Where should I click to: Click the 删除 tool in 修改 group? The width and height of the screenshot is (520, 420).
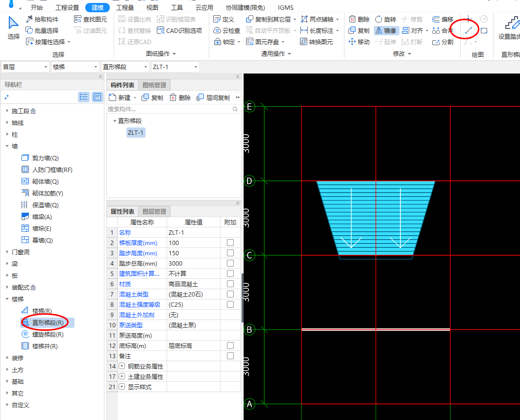(x=359, y=19)
